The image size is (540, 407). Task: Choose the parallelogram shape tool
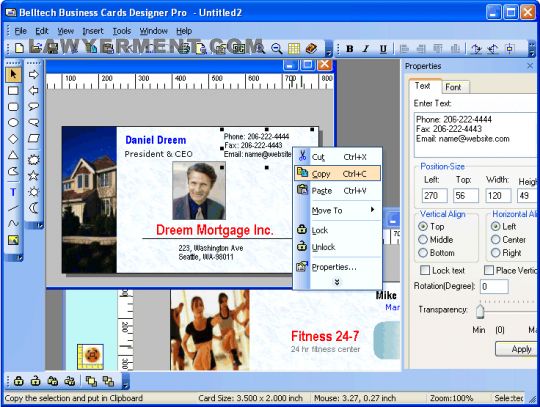tap(33, 139)
